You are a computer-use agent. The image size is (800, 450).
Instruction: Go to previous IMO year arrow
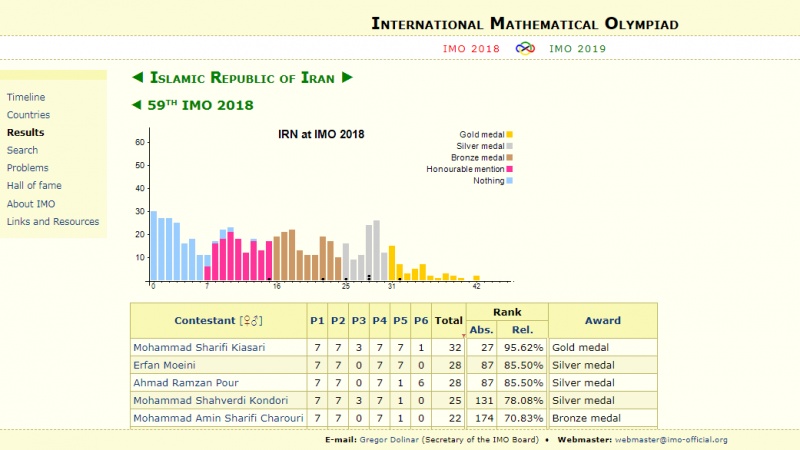(x=136, y=105)
